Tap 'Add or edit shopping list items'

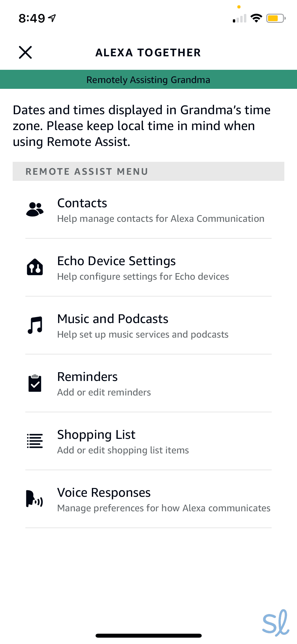point(123,450)
